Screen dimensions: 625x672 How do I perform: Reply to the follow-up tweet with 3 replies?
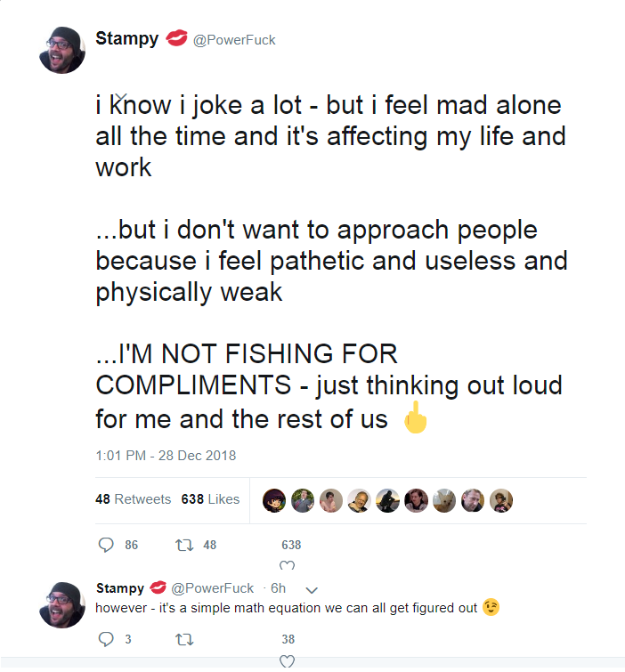click(x=106, y=639)
